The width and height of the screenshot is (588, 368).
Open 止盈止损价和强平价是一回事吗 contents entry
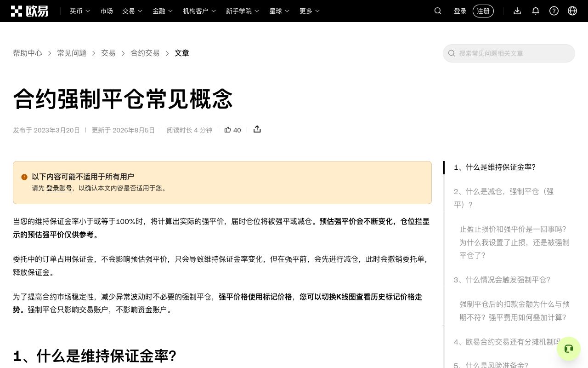click(514, 242)
